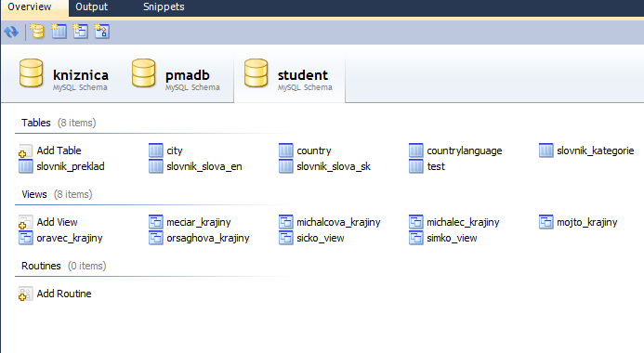Select the michalec_krajiny view icon

416,222
